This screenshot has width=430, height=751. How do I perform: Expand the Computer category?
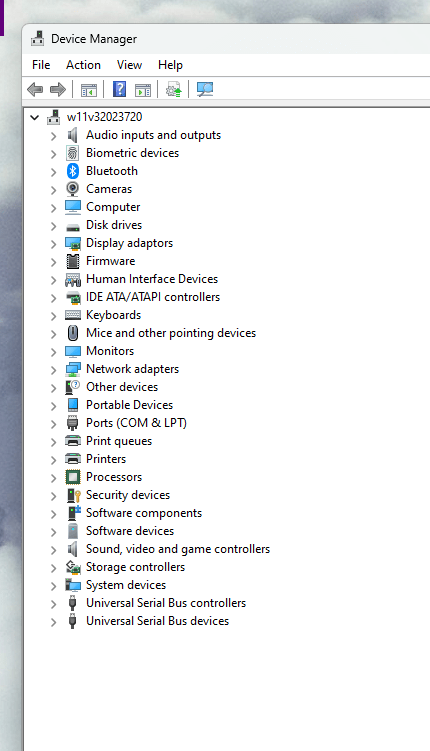tap(54, 208)
